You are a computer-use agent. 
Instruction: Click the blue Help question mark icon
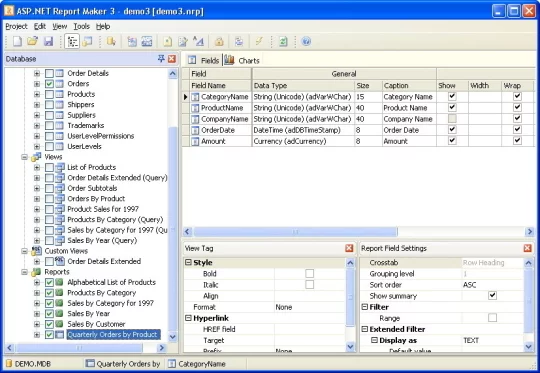[x=306, y=41]
